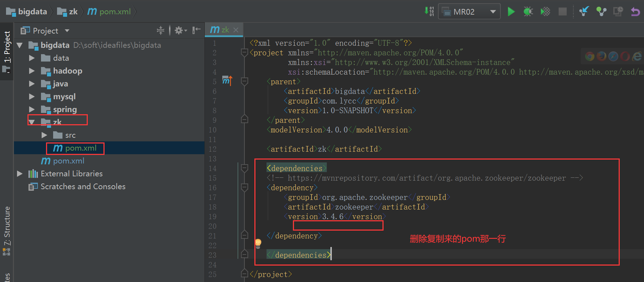The image size is (644, 282).
Task: Click fold marker at closing parent line 9
Action: pos(244,119)
